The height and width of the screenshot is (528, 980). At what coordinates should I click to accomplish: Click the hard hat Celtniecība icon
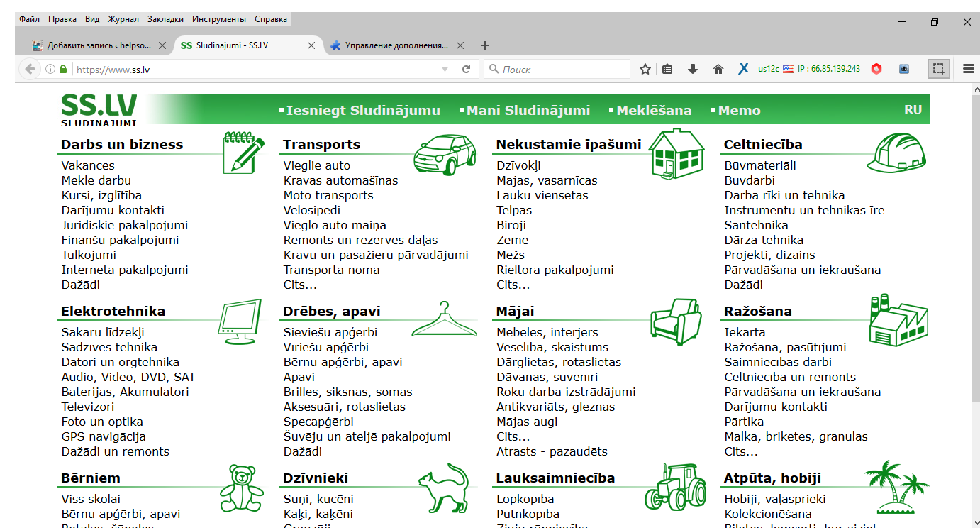tap(900, 152)
